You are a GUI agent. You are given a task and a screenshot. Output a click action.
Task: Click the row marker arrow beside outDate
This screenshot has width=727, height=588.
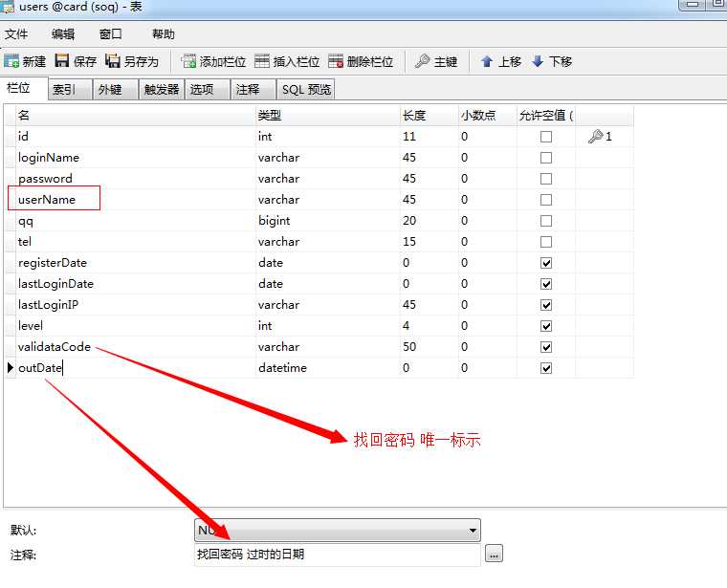tap(11, 368)
